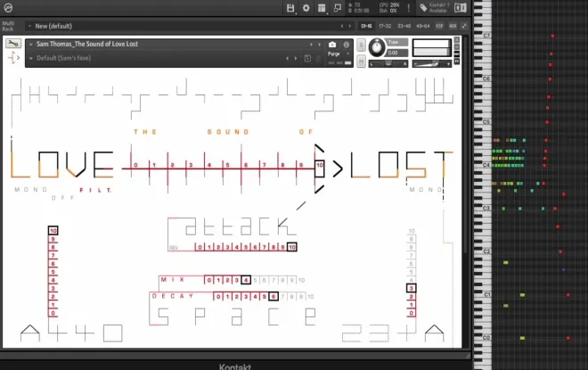Click the C4 piano key label
588x370 pixels.
[486, 165]
